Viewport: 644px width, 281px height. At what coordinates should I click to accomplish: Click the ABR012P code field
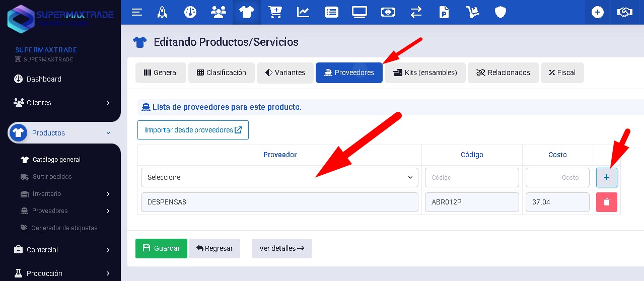pos(472,202)
